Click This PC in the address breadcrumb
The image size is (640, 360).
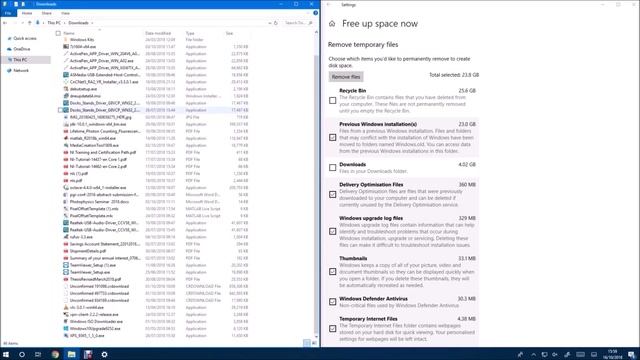(54, 23)
